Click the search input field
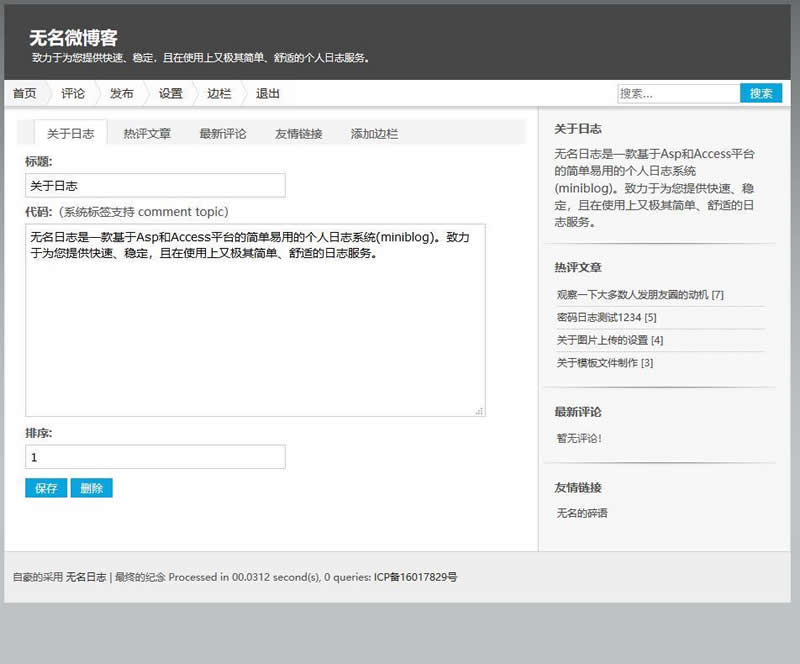This screenshot has height=664, width=800. pyautogui.click(x=678, y=93)
